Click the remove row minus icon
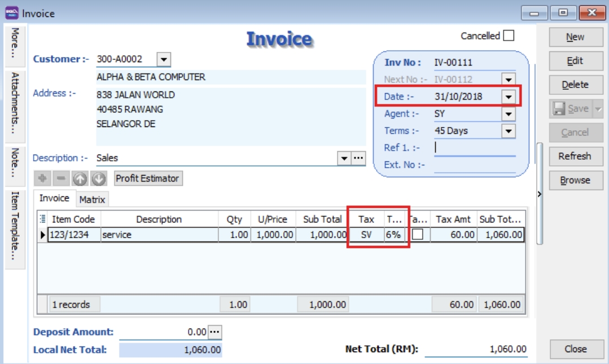The width and height of the screenshot is (609, 364). 60,179
